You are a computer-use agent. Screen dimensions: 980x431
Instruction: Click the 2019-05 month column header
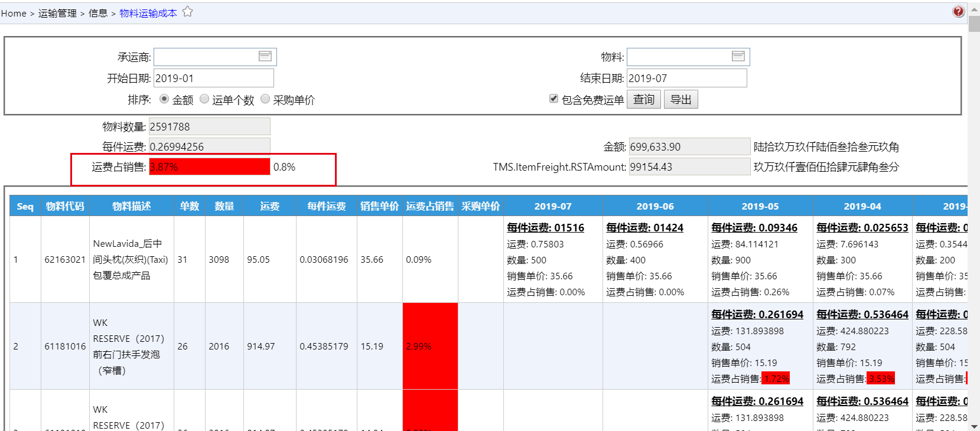(760, 206)
